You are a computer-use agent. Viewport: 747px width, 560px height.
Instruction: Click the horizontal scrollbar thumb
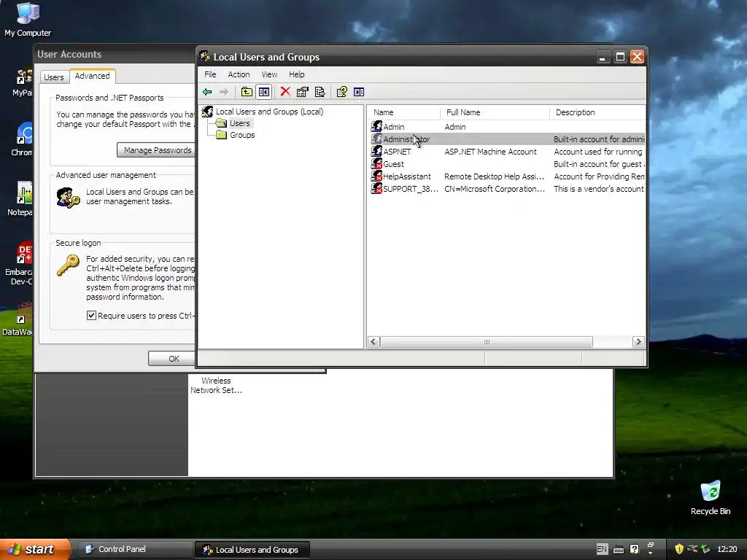pos(487,342)
